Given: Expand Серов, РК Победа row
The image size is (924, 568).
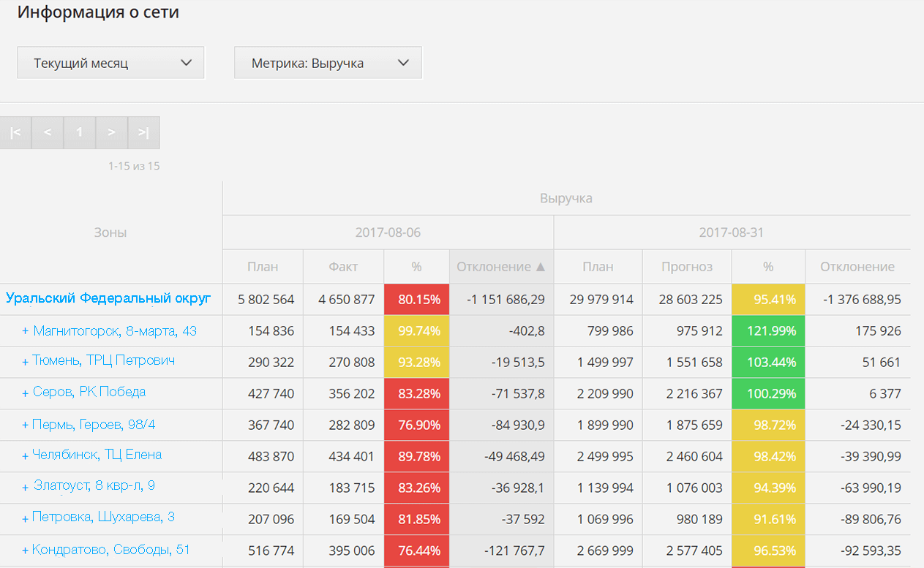Looking at the screenshot, I should pos(25,393).
